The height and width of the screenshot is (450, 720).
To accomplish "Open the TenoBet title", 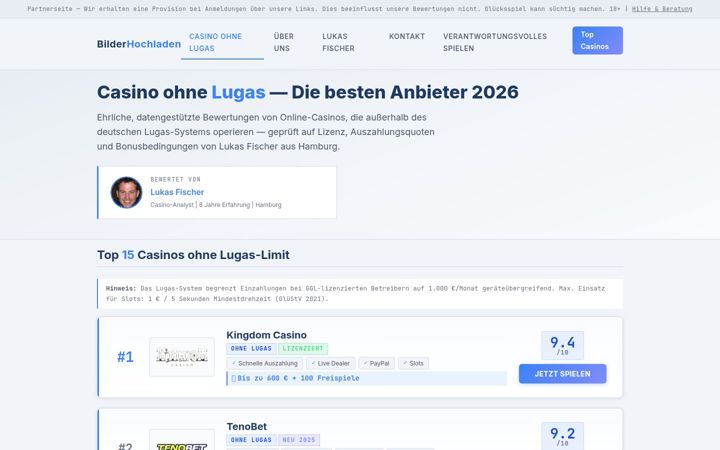I will [x=247, y=426].
